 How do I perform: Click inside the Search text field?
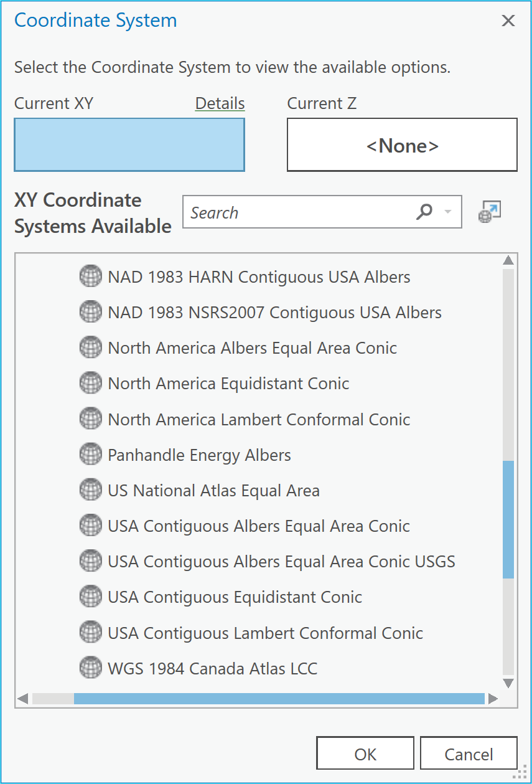pyautogui.click(x=299, y=212)
